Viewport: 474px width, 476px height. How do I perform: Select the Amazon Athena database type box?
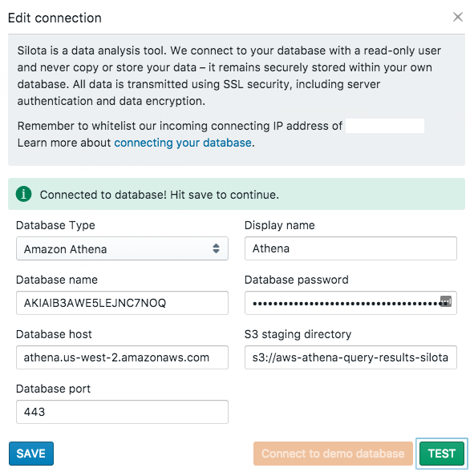coord(122,248)
